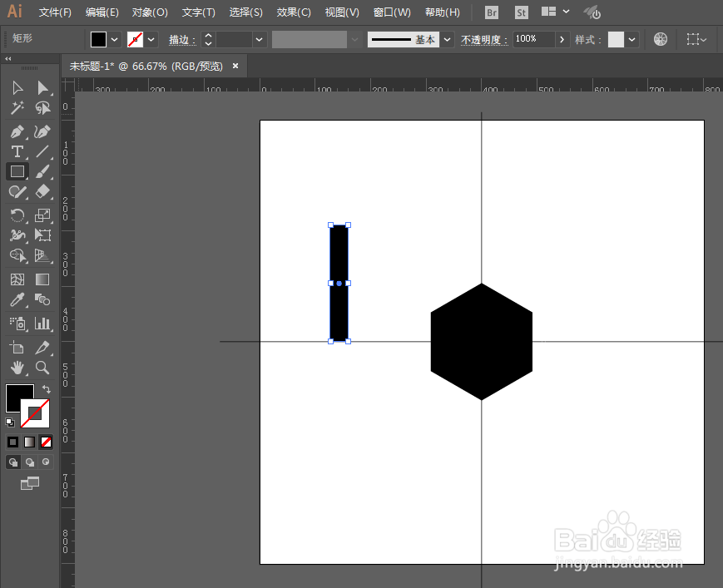Enable Draw Normal mode
The width and height of the screenshot is (723, 588).
tap(13, 462)
